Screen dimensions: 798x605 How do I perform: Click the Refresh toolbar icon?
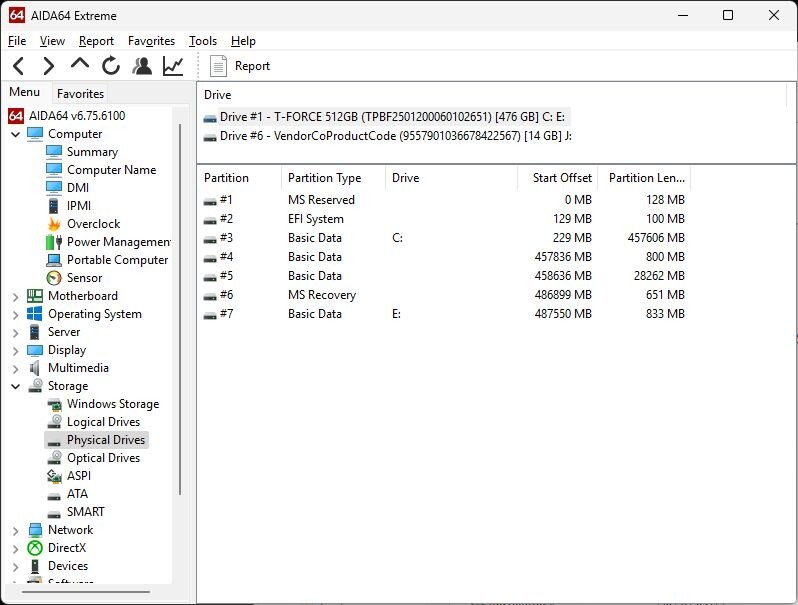pos(111,66)
